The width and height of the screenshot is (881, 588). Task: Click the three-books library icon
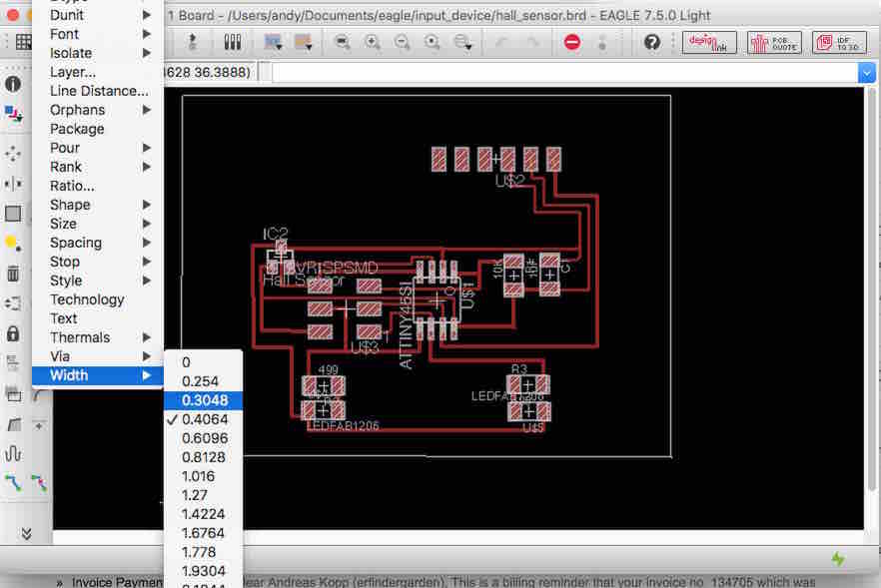point(232,42)
